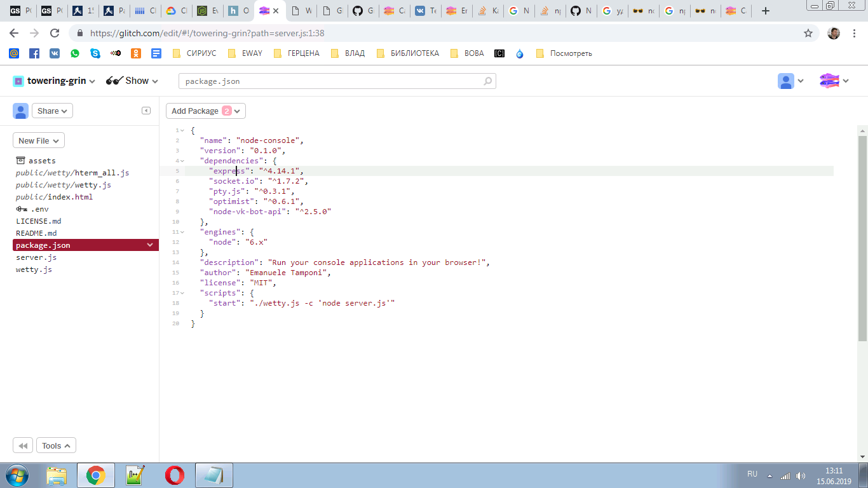Screen dimensions: 868x488
Task: Click the search magnifier icon in file search
Action: [487, 81]
